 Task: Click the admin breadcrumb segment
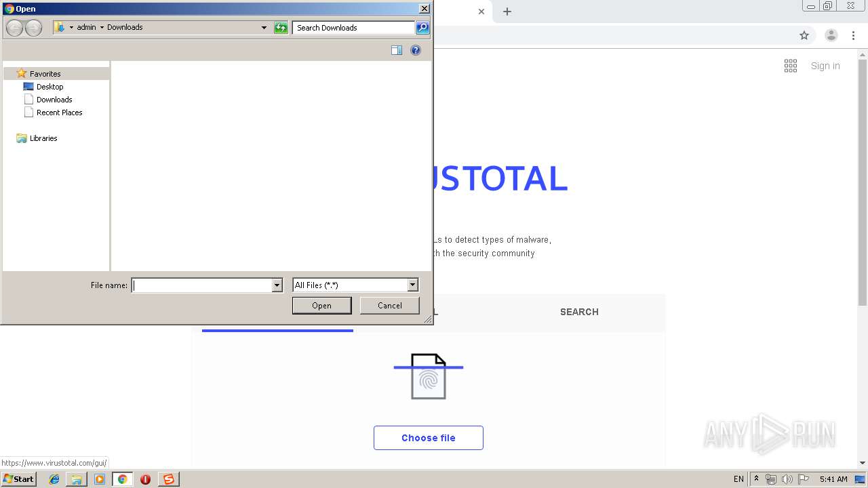(x=87, y=27)
